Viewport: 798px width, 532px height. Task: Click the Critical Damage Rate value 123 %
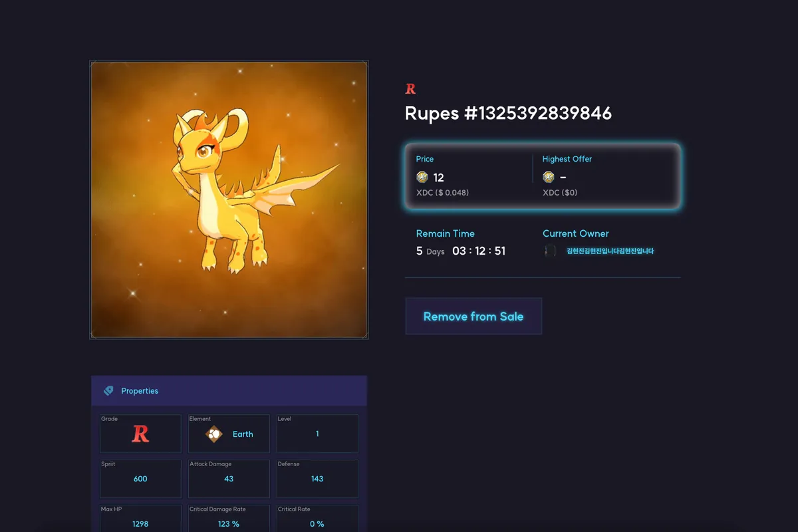tap(229, 524)
